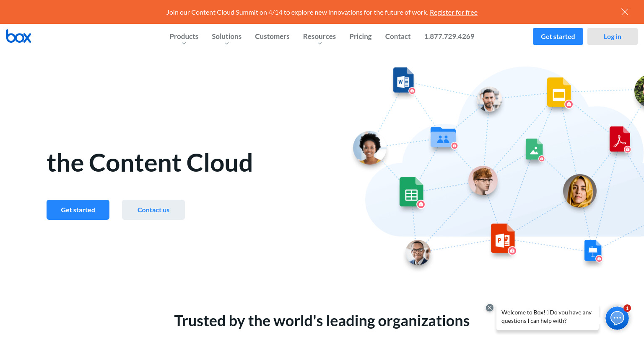Click the green image file icon
Image resolution: width=644 pixels, height=345 pixels.
point(534,149)
